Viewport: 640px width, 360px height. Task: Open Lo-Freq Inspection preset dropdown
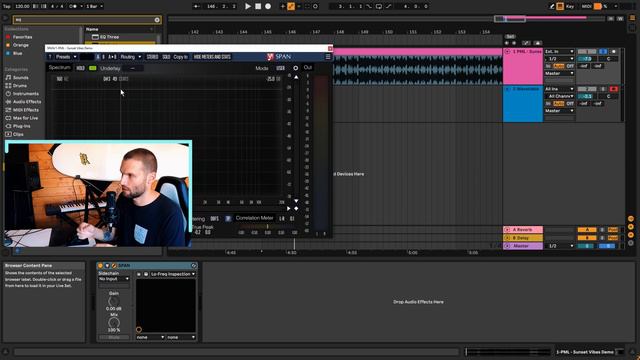pos(173,274)
